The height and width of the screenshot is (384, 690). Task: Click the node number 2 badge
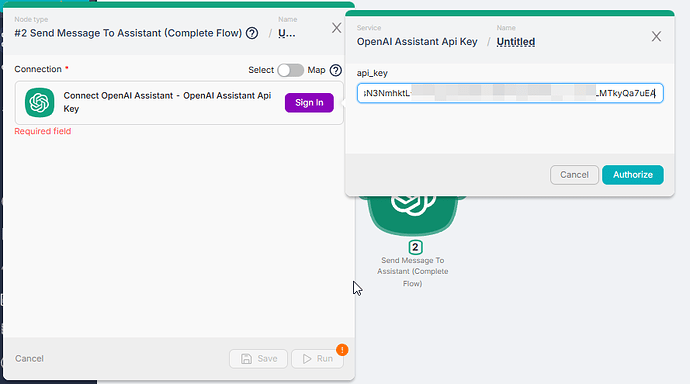(x=415, y=247)
